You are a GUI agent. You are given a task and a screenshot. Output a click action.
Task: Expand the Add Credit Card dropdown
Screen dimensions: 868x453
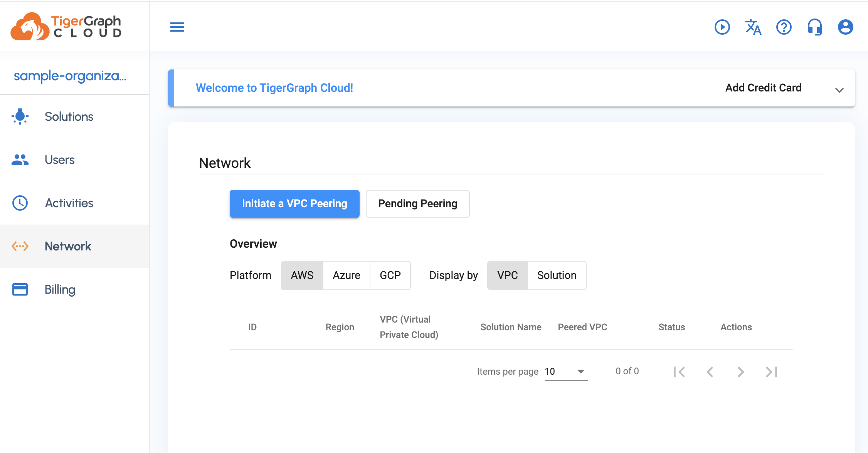(840, 88)
